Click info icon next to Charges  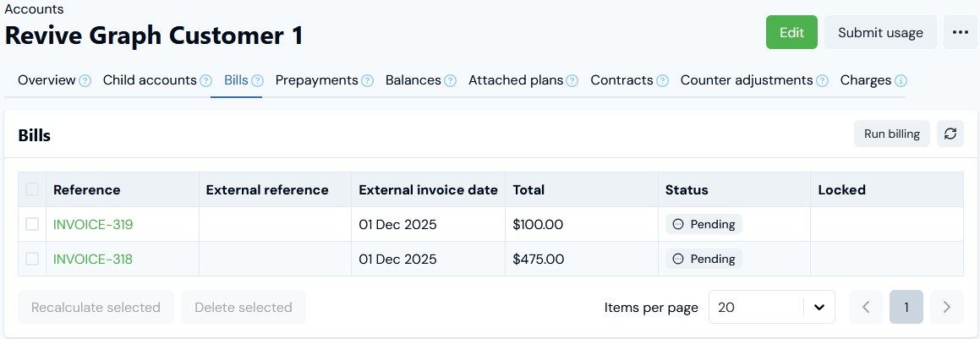pyautogui.click(x=901, y=81)
